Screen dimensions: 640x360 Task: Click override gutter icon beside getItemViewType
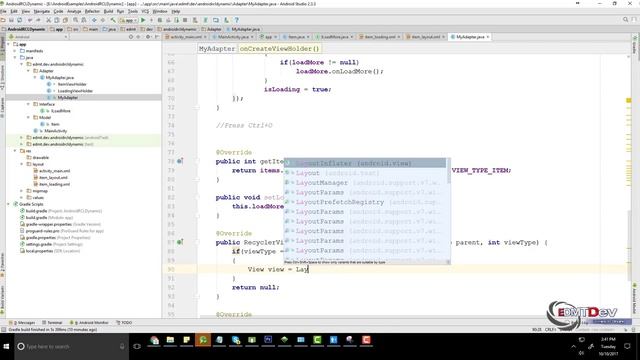coord(180,161)
